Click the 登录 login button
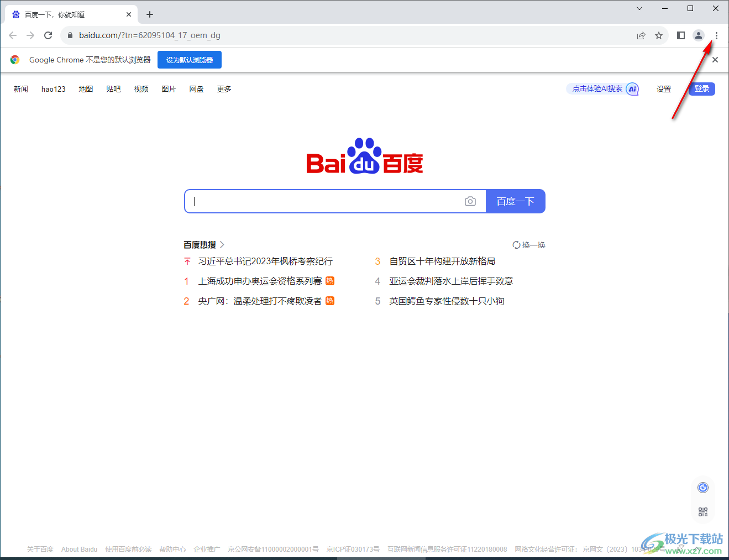 tap(702, 88)
